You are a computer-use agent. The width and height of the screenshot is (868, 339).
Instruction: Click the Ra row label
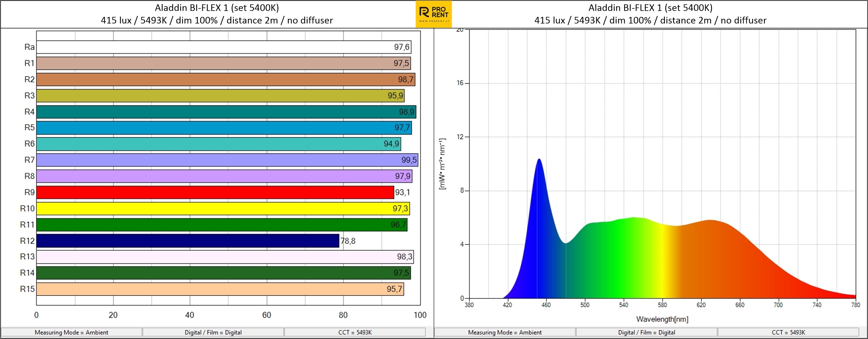pyautogui.click(x=29, y=47)
